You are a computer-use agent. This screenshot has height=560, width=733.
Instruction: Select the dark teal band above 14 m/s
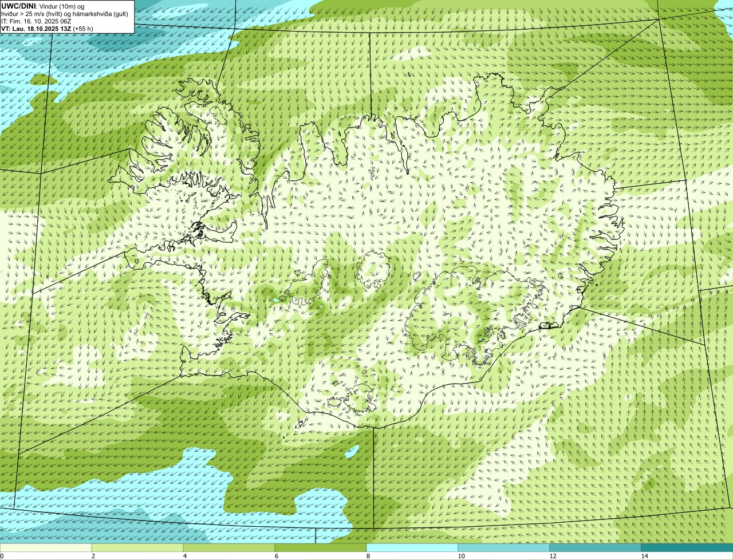click(687, 547)
